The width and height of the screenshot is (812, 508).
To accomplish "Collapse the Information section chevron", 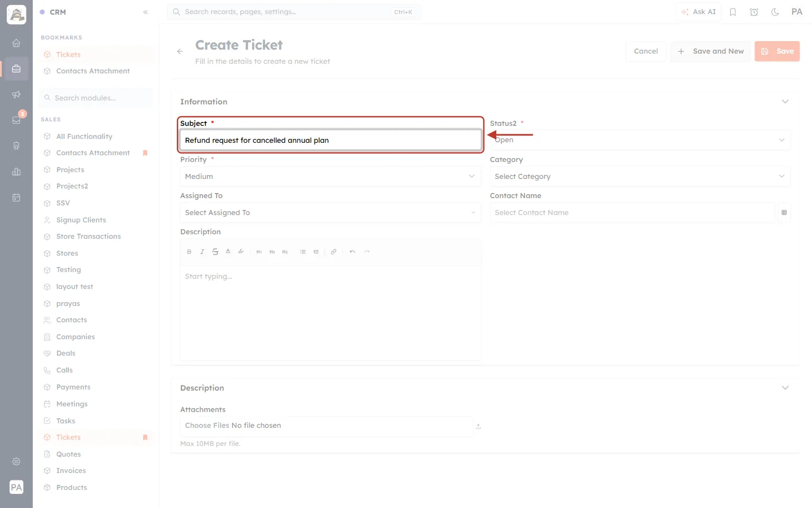I will point(785,102).
